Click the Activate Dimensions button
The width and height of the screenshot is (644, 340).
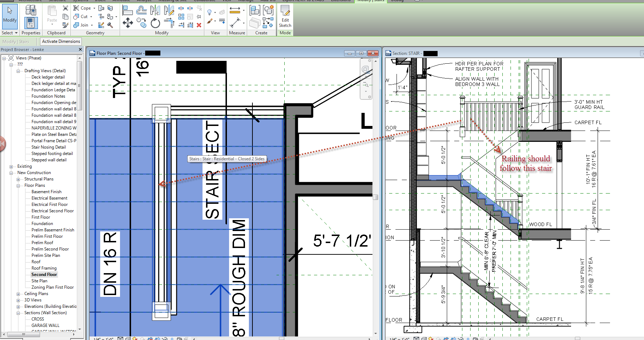[x=61, y=41]
